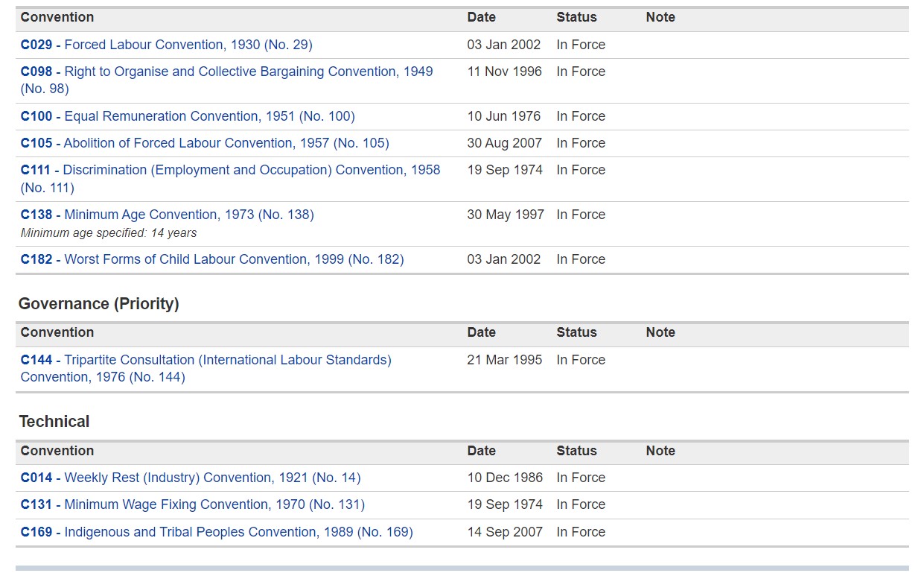Open C169 Indigenous and Tribal Peoples link
This screenshot has width=924, height=573.
click(x=217, y=532)
